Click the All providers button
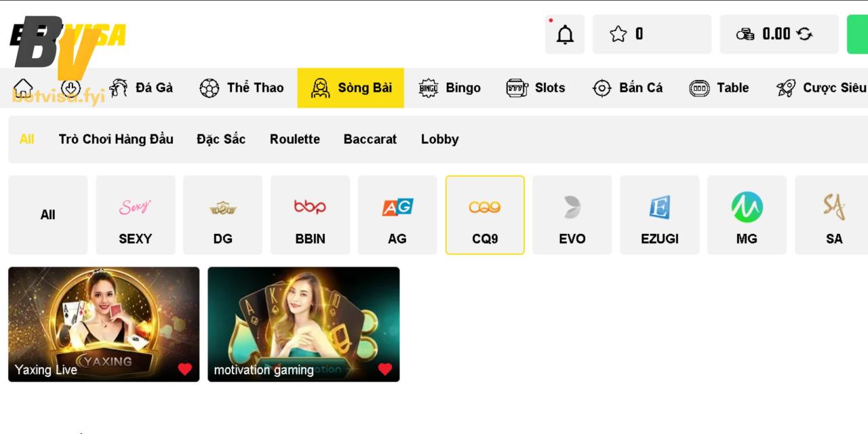 pos(47,215)
